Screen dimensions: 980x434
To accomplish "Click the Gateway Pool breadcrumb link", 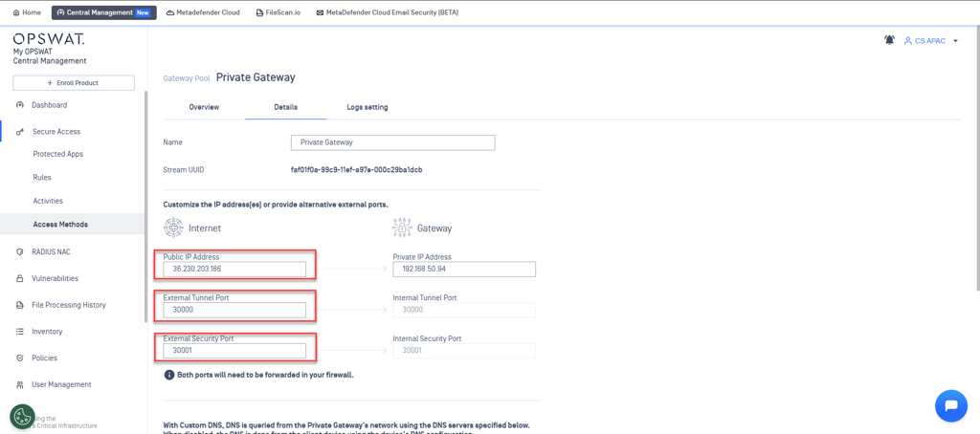I will click(x=187, y=78).
